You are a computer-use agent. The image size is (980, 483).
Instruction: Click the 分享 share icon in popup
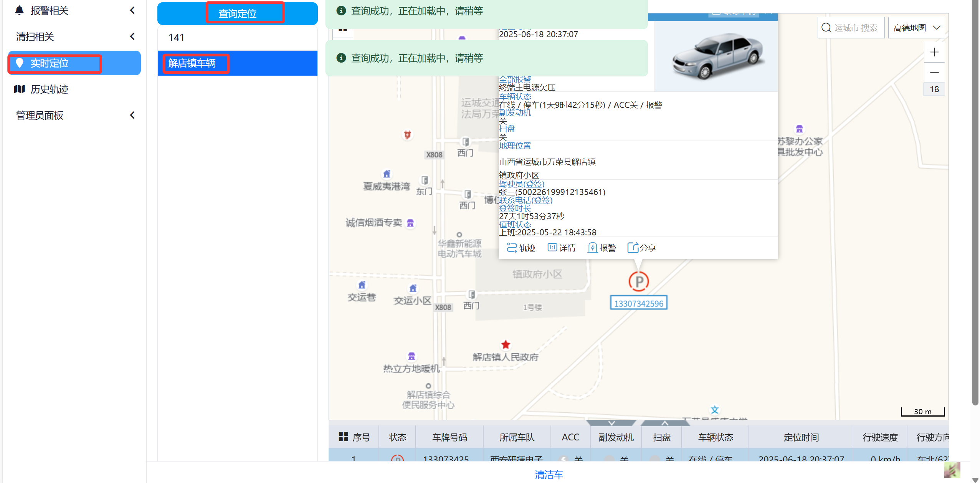click(633, 248)
